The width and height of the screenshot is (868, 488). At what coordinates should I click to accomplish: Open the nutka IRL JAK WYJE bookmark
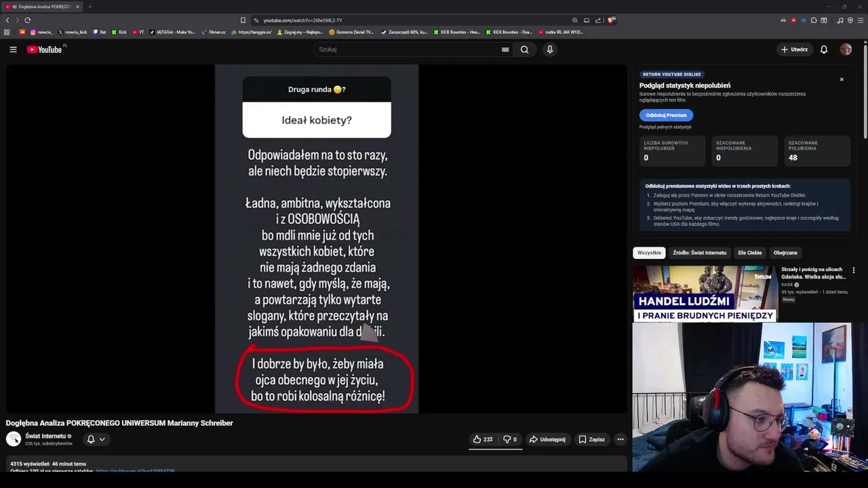coord(561,32)
